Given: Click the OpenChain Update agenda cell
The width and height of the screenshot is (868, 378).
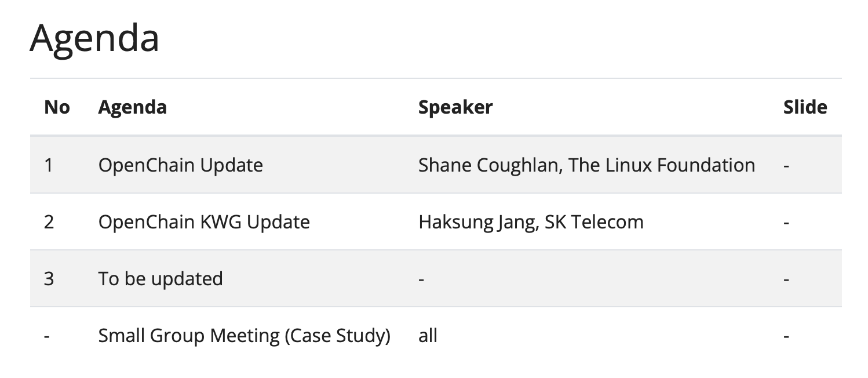Looking at the screenshot, I should (181, 165).
